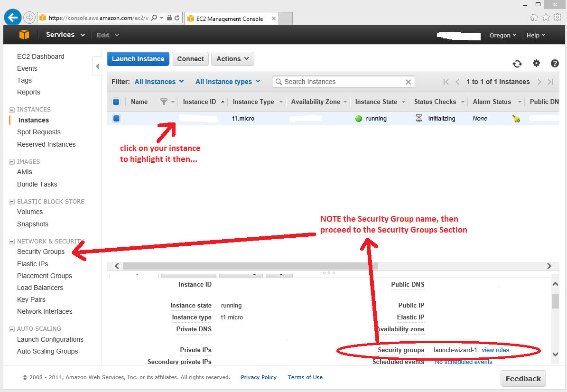Image resolution: width=567 pixels, height=392 pixels.
Task: Clear the Search Instances field with X
Action: 408,82
